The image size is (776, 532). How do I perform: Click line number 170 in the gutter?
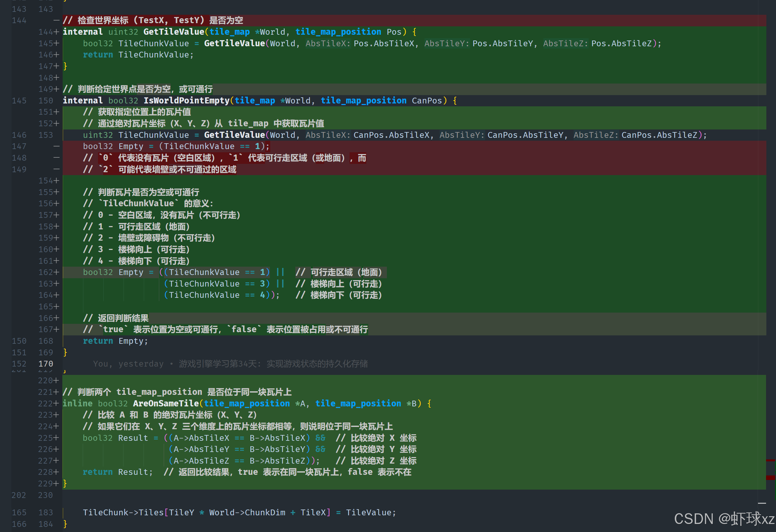point(46,364)
